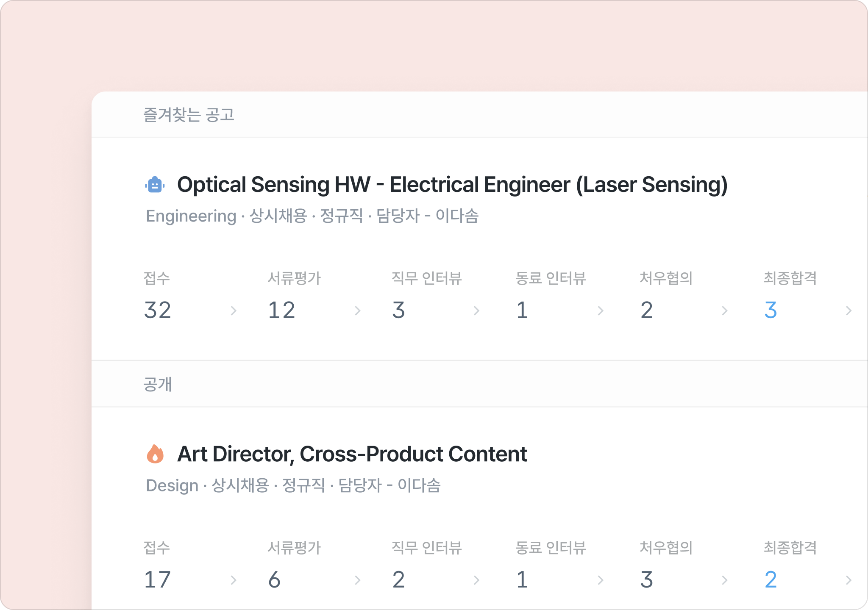Screen dimensions: 868x610
Task: Open the Optical Sensing HW Electrical Engineer posting
Action: (x=452, y=185)
